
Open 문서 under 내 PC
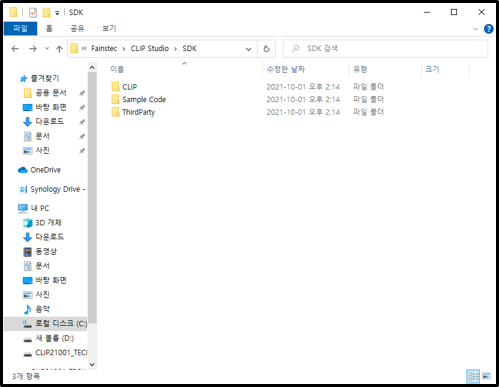(x=42, y=266)
